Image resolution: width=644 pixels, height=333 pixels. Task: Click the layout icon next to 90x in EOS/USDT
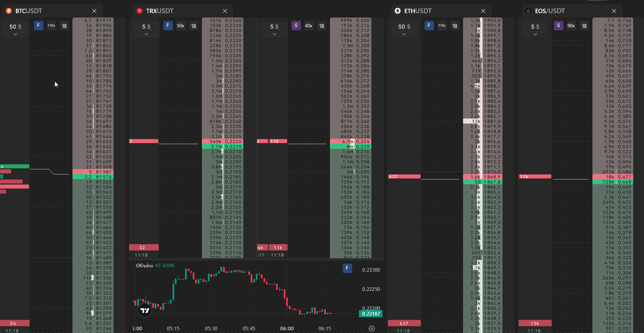click(584, 26)
